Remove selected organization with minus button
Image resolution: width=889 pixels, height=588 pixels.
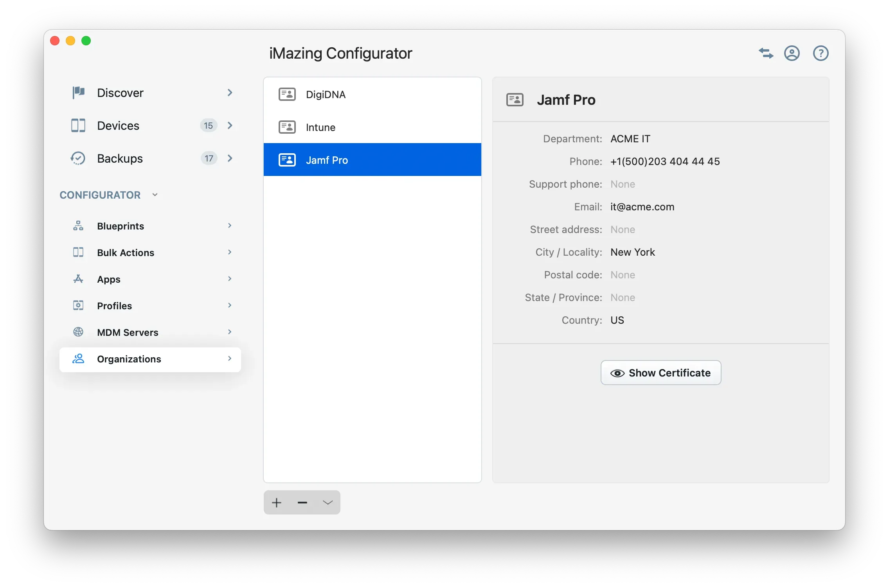click(x=302, y=502)
